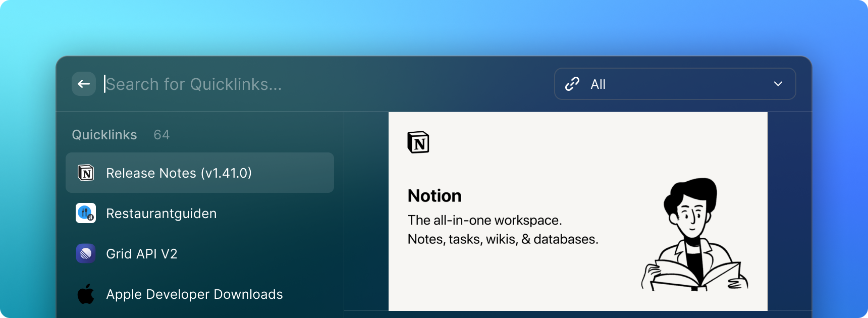
Task: Click the quicklink count 64
Action: (x=161, y=135)
